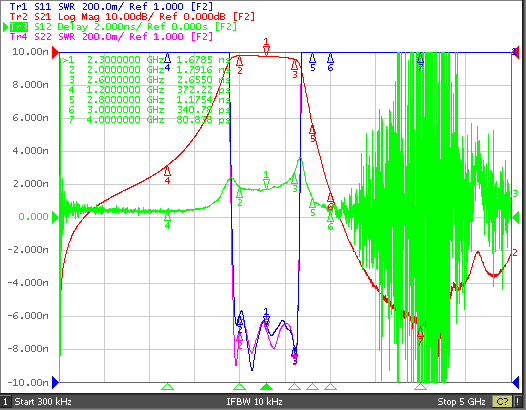526x410 pixels.
Task: Click the IFBW 10 kHz label
Action: click(254, 402)
